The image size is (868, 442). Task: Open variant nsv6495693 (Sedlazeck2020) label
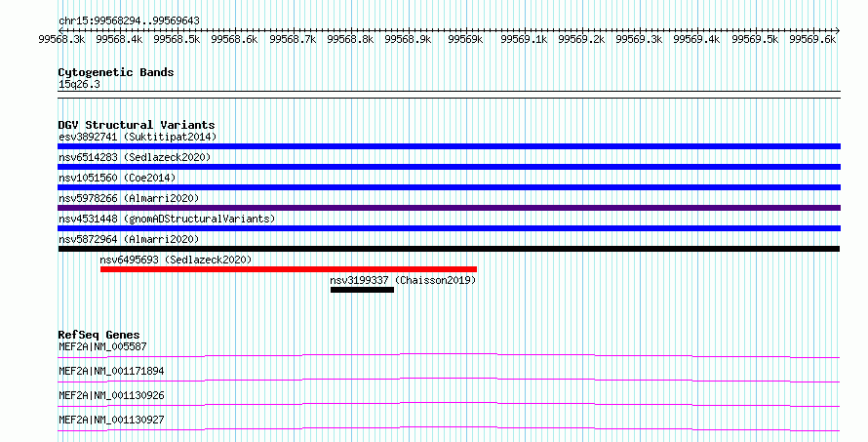pos(176,260)
